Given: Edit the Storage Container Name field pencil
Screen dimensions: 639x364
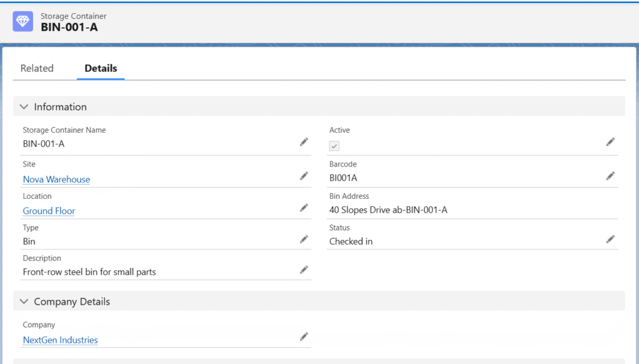Looking at the screenshot, I should (304, 142).
